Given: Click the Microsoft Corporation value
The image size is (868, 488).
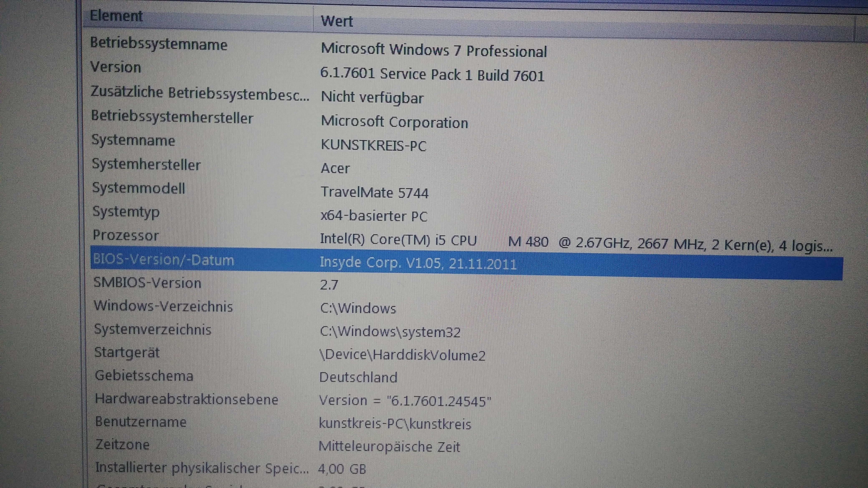Looking at the screenshot, I should click(394, 122).
